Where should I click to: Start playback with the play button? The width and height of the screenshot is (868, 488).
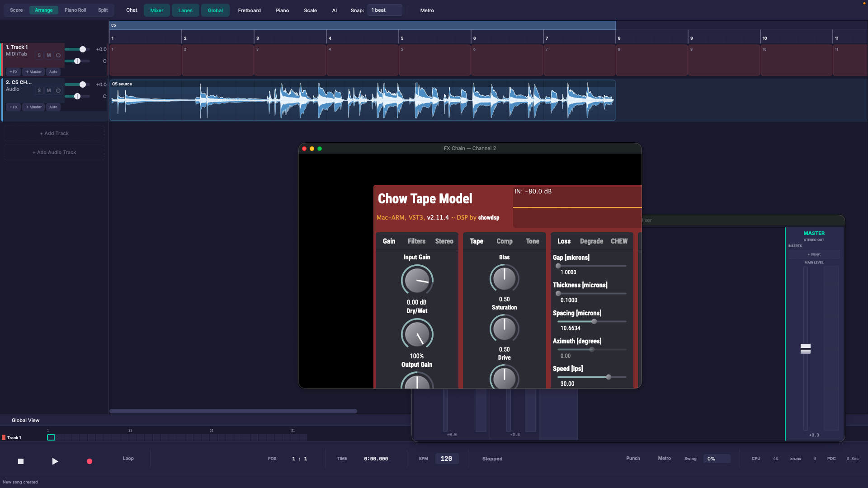pos(55,461)
